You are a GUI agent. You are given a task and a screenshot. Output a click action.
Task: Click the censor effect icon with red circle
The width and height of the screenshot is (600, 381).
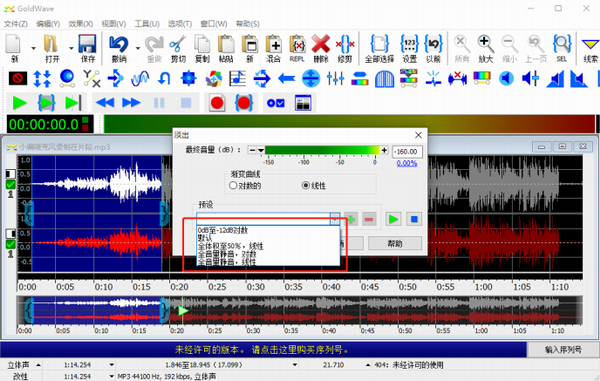click(x=18, y=78)
